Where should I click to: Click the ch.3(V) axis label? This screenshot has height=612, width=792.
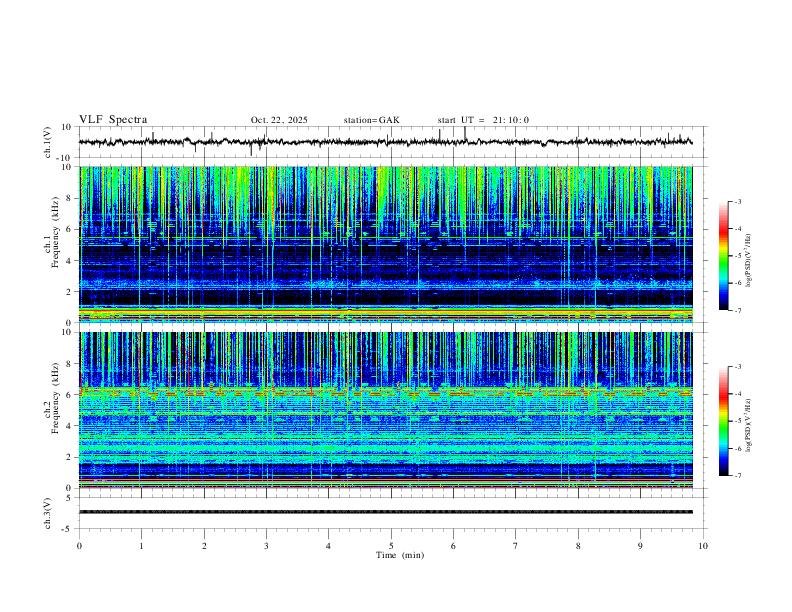click(x=48, y=514)
